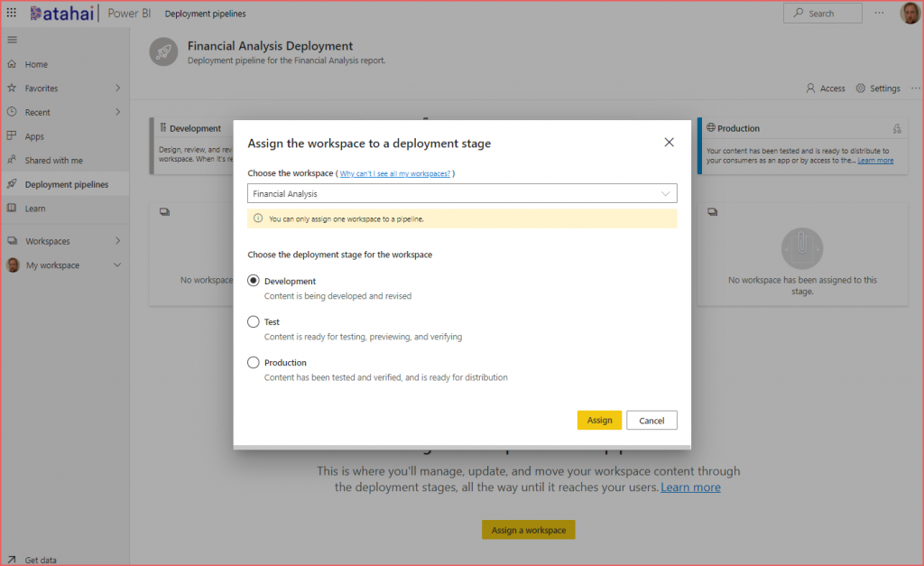This screenshot has width=924, height=566.
Task: Collapse the navigation pane hamburger icon
Action: coord(12,40)
